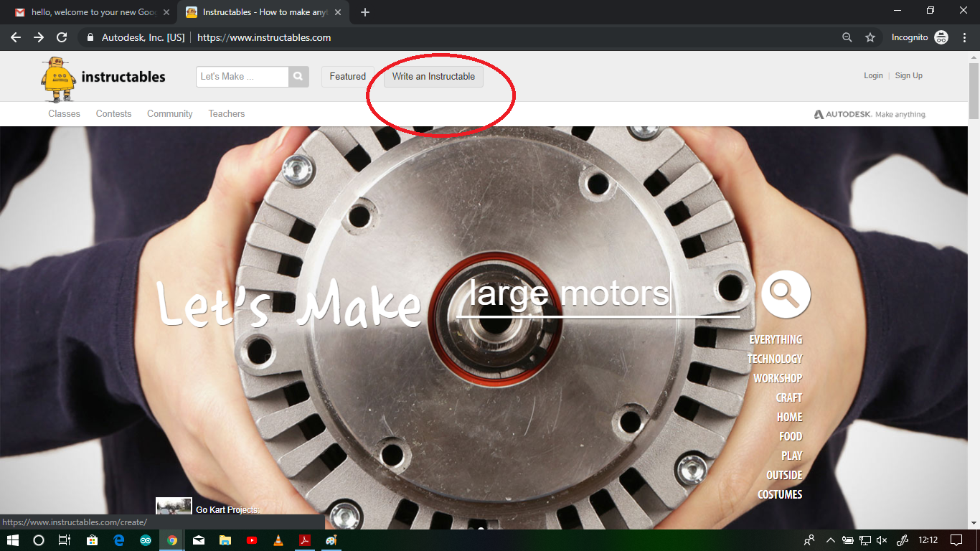Click Write an Instructable button

pos(433,77)
